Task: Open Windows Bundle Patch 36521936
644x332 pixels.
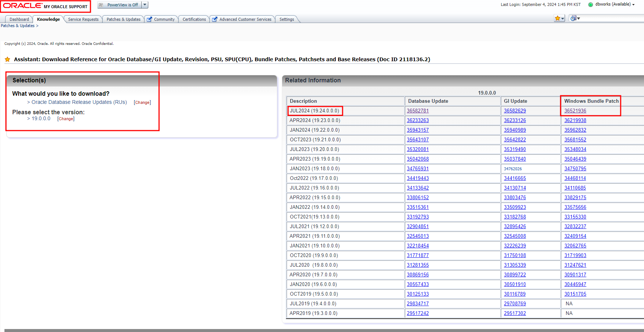Action: tap(575, 111)
